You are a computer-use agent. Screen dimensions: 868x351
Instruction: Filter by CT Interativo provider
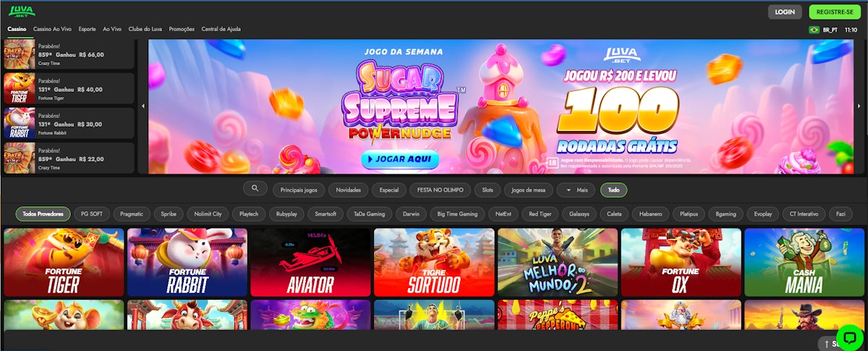pos(804,214)
